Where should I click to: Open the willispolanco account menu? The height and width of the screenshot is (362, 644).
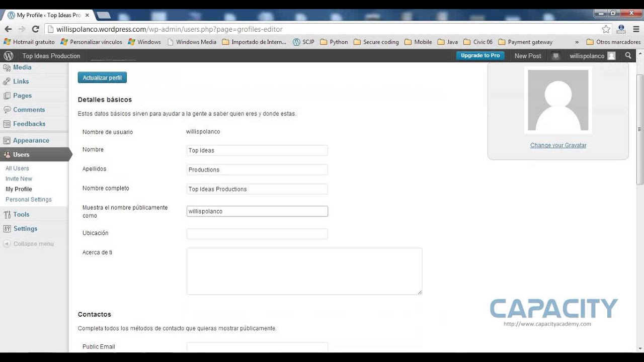pyautogui.click(x=592, y=56)
